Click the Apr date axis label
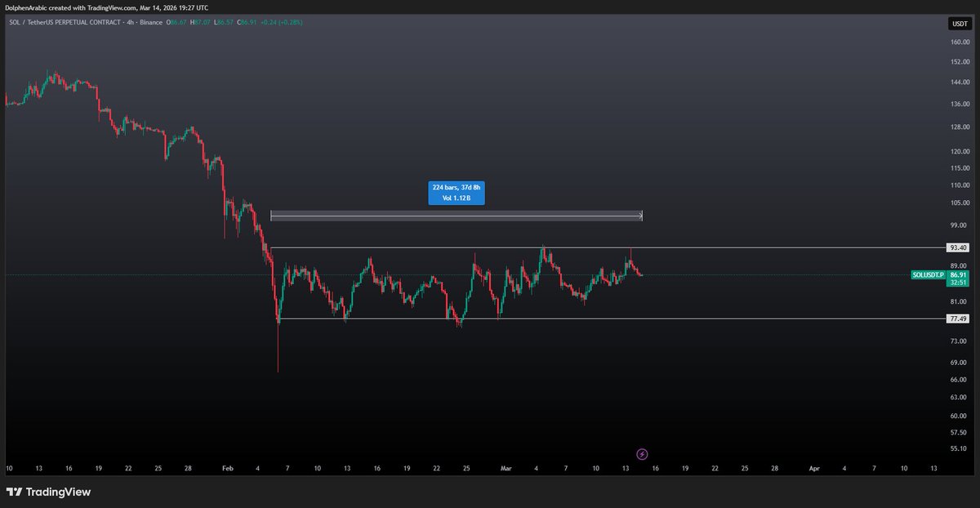The height and width of the screenshot is (508, 980). [814, 469]
